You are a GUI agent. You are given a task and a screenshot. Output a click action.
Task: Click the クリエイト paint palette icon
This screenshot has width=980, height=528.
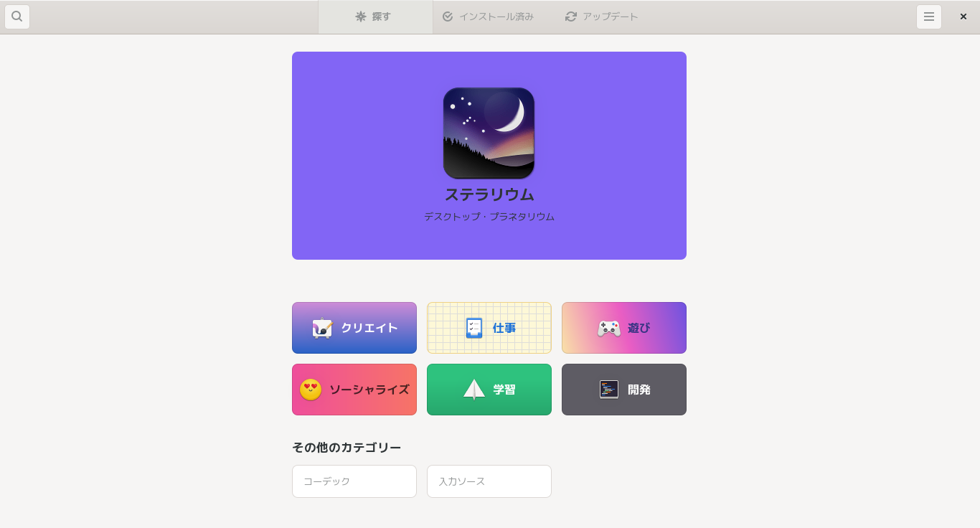coord(323,328)
